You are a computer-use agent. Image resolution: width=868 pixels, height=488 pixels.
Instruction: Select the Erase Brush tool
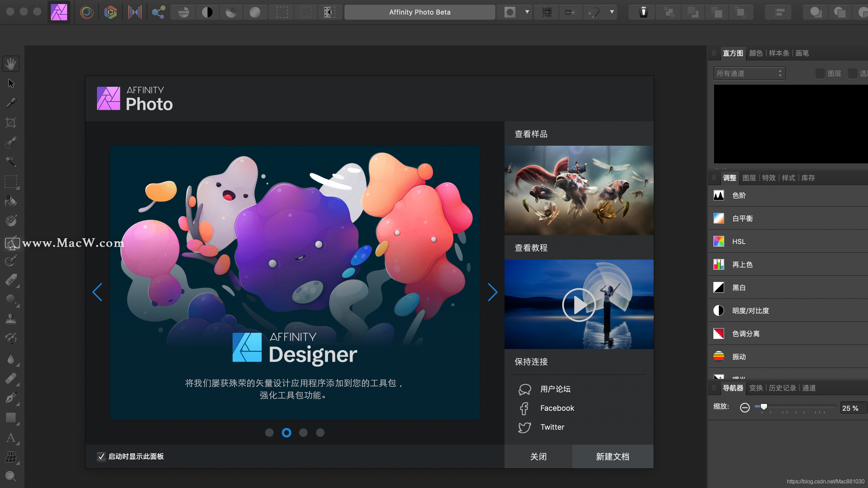point(11,280)
